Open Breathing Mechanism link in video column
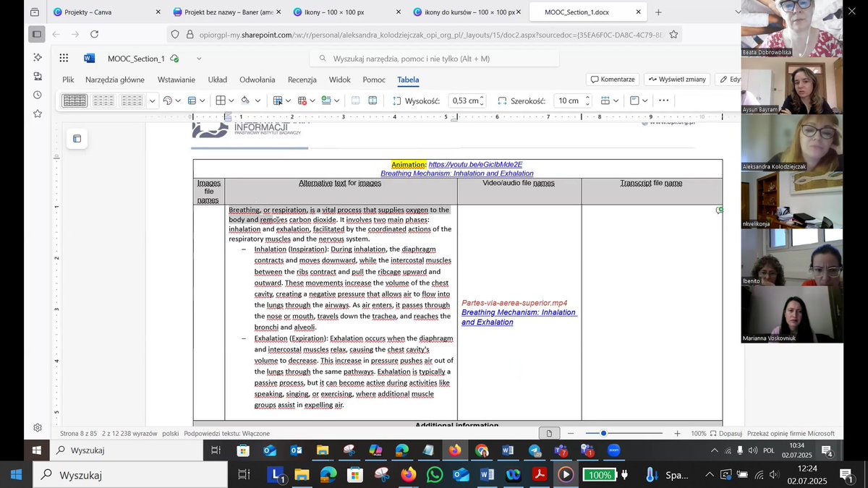The image size is (868, 488). pos(519,317)
